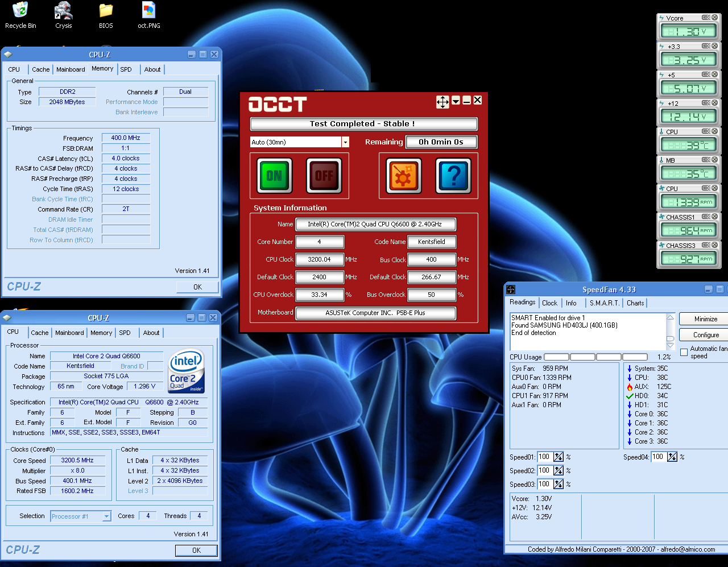
Task: Click the DDR2 memory type value
Action: click(67, 92)
